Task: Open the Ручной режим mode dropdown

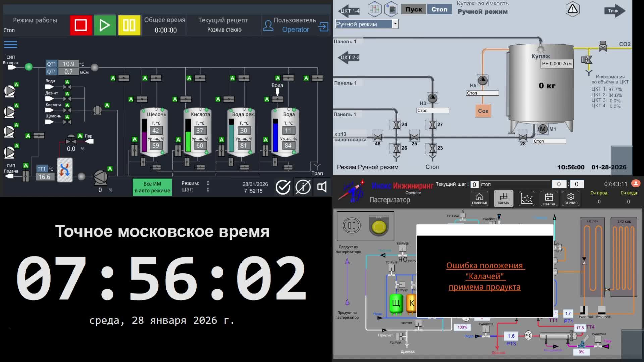Action: tap(395, 24)
